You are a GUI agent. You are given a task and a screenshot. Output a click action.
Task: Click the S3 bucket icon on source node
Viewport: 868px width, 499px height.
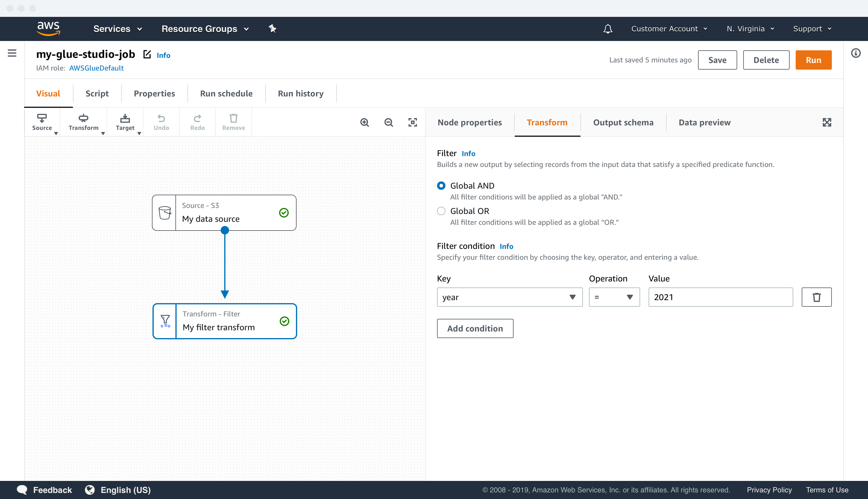point(165,213)
